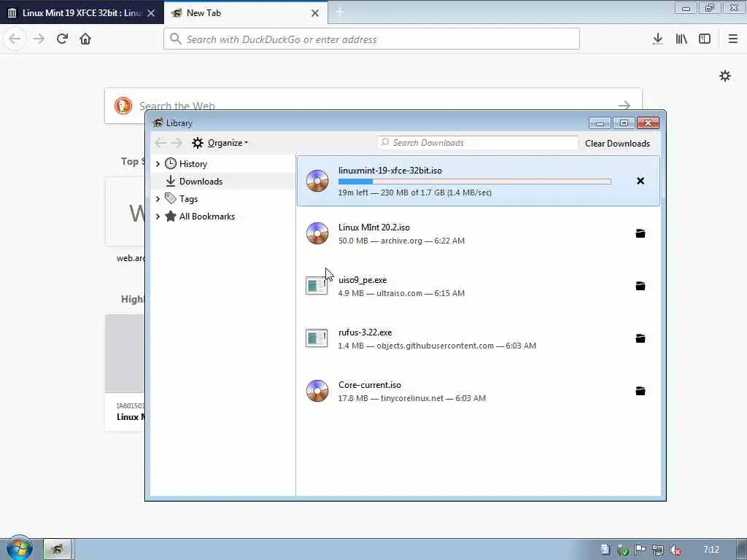This screenshot has width=747, height=560.
Task: Click the disc icon of Core-current.iso
Action: click(317, 391)
